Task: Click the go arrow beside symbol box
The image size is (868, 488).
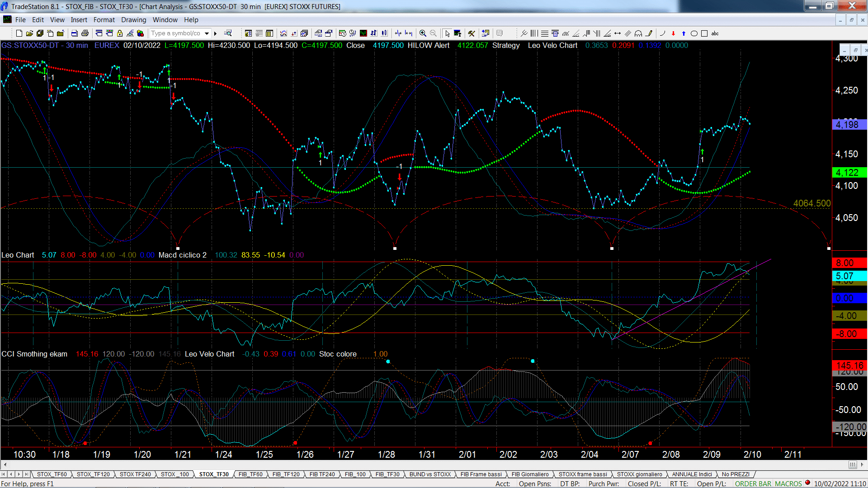Action: tap(216, 33)
